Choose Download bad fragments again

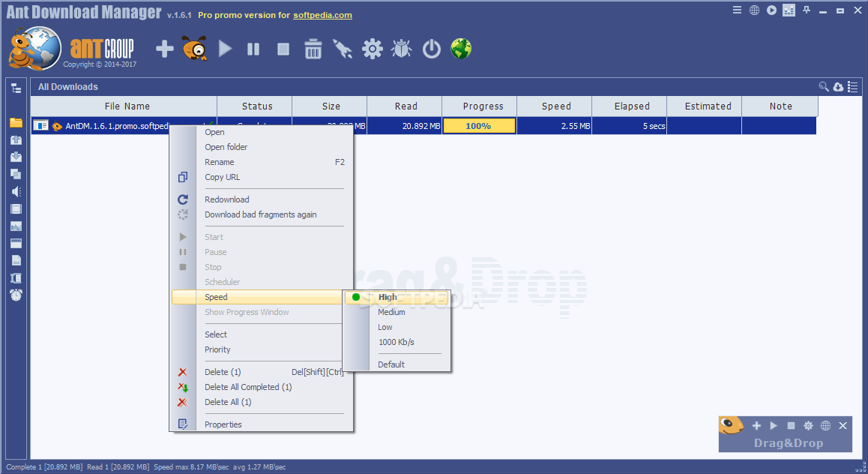click(x=262, y=214)
